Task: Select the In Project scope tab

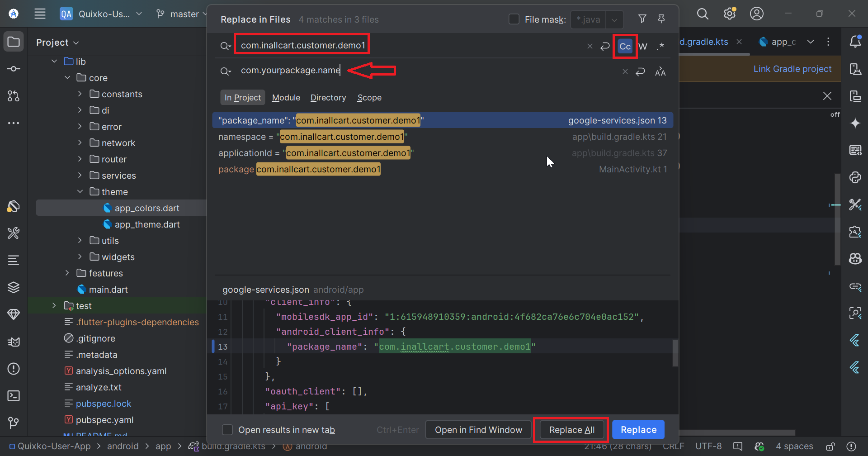Action: [x=243, y=98]
